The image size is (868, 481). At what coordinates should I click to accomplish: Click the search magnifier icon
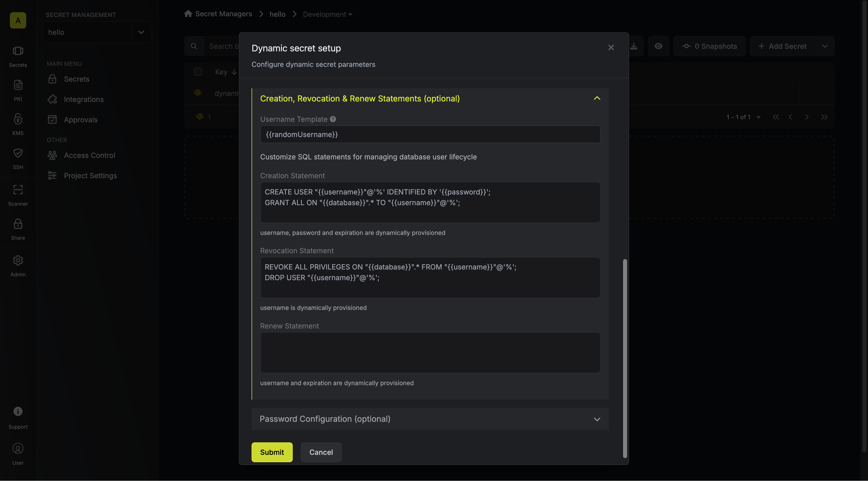[194, 46]
